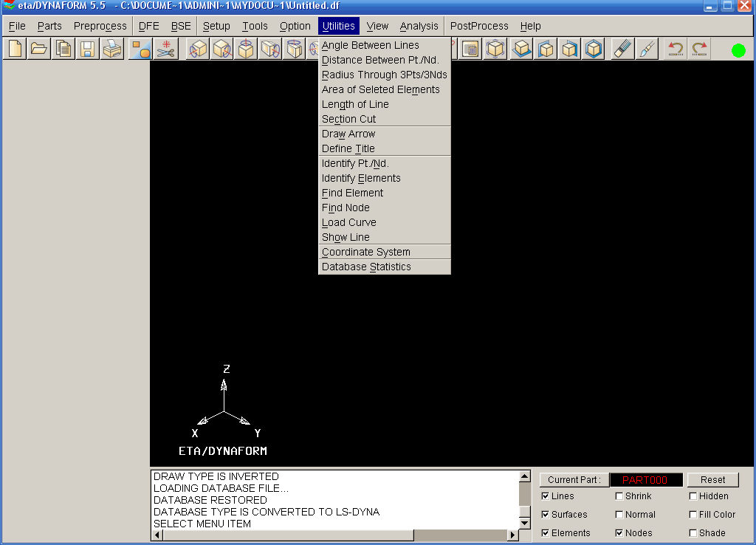Click the cube icon with lower-left rotation ring
This screenshot has width=756, height=545.
(198, 49)
